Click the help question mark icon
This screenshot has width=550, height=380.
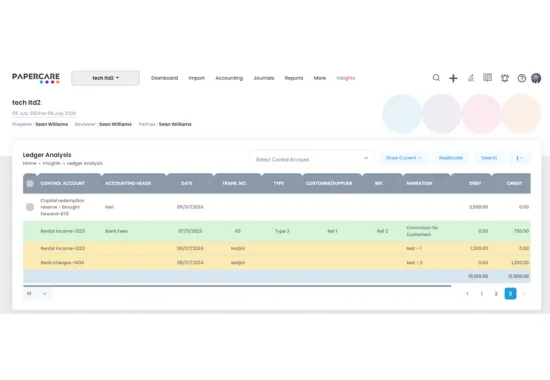click(x=522, y=78)
